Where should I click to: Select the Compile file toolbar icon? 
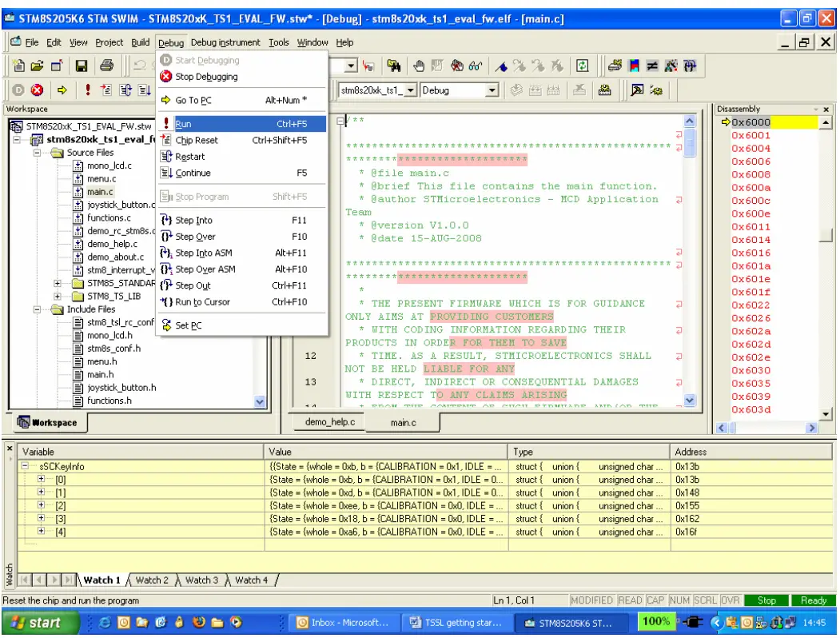click(x=516, y=90)
